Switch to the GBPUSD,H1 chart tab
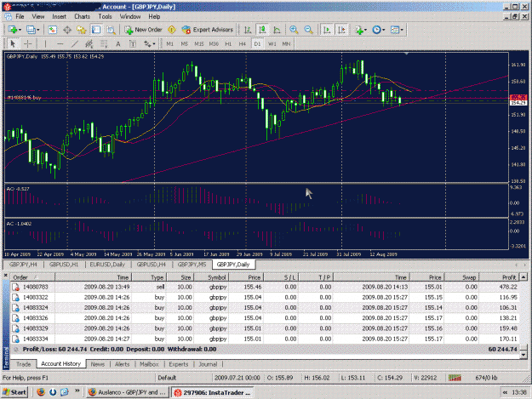 (x=64, y=265)
